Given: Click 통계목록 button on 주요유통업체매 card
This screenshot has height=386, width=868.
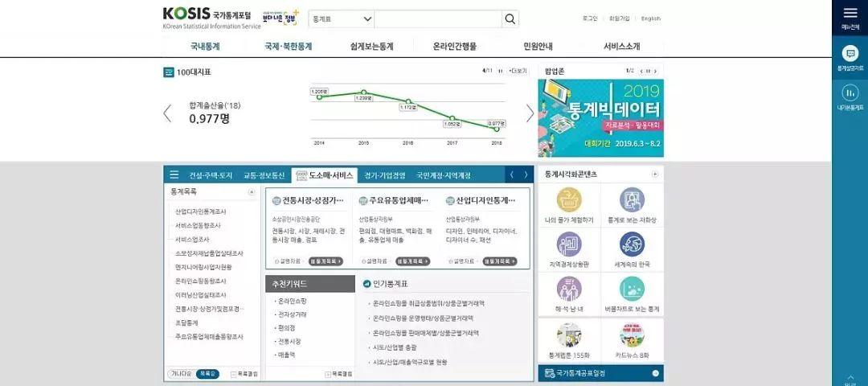Looking at the screenshot, I should (412, 261).
